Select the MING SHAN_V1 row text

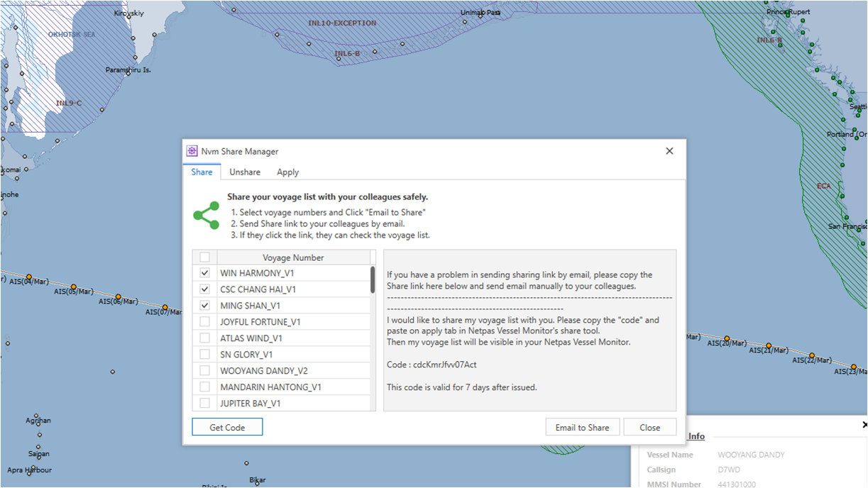click(x=251, y=306)
